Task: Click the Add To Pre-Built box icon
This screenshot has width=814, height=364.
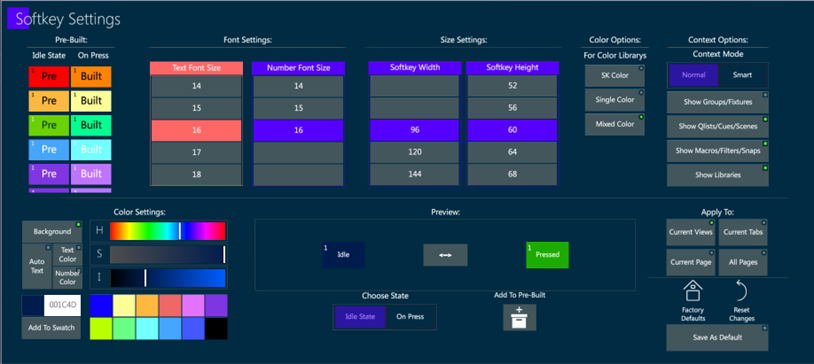Action: click(x=519, y=317)
